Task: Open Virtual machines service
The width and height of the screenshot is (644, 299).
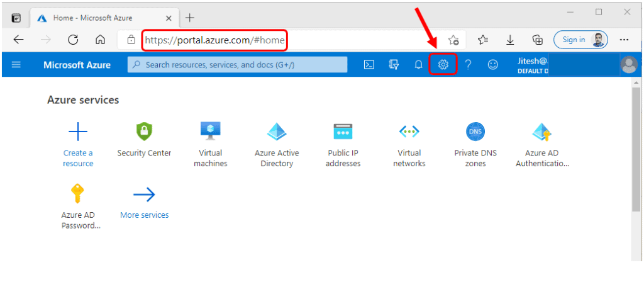Action: tap(210, 145)
